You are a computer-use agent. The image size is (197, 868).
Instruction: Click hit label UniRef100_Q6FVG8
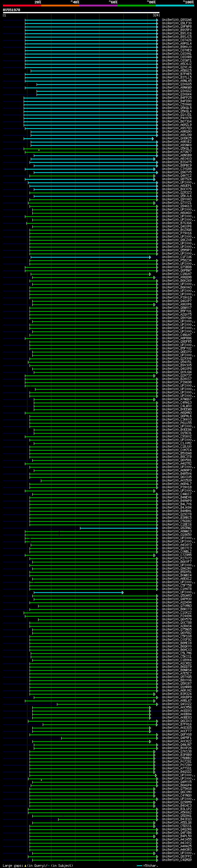tap(177, 735)
